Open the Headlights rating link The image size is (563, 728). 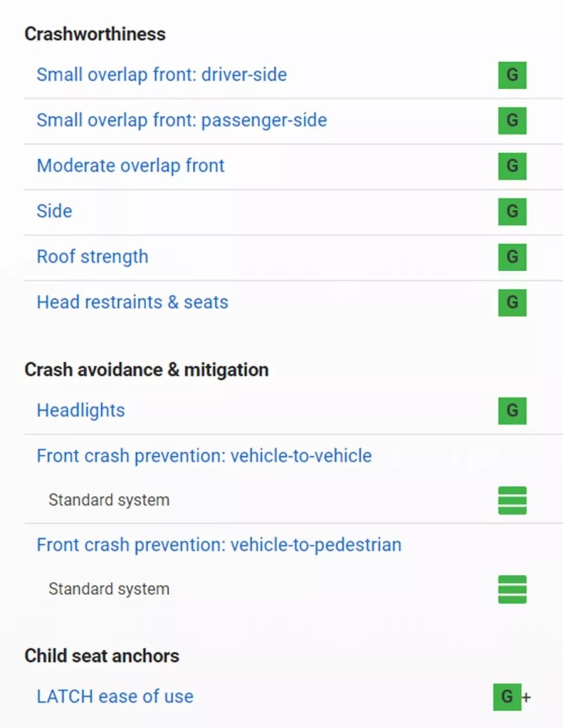(x=81, y=411)
